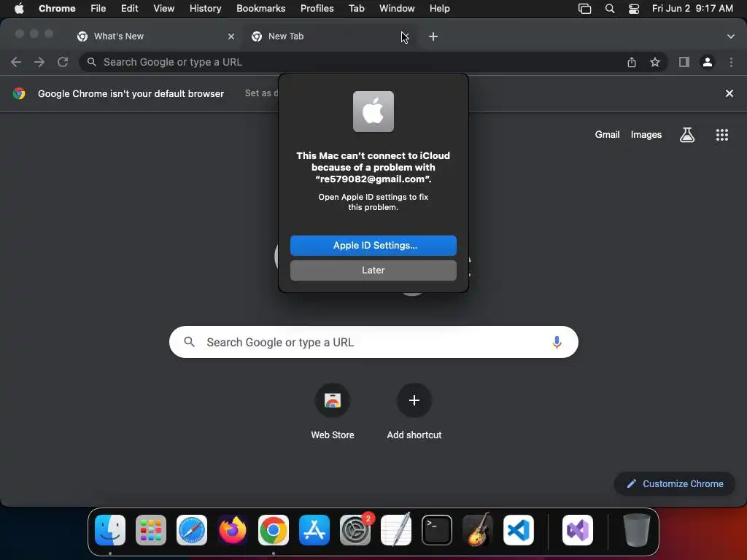Launch Terminal from the Dock
Image resolution: width=747 pixels, height=560 pixels.
pos(437,530)
